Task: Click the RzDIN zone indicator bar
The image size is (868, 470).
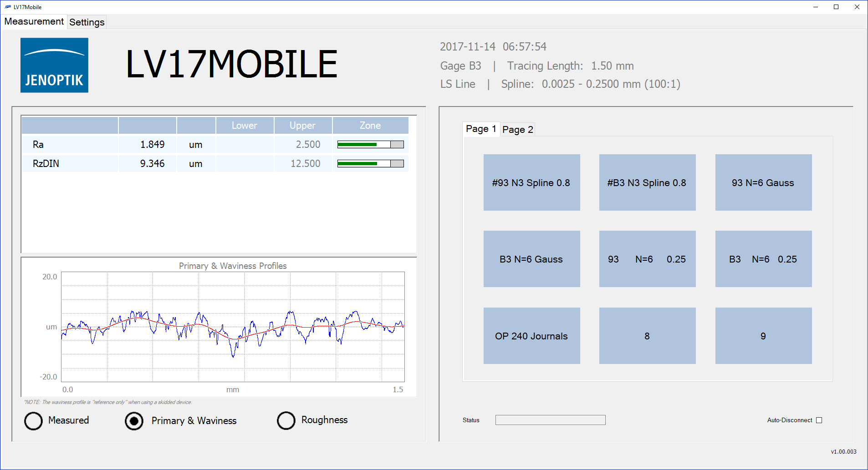Action: (370, 163)
